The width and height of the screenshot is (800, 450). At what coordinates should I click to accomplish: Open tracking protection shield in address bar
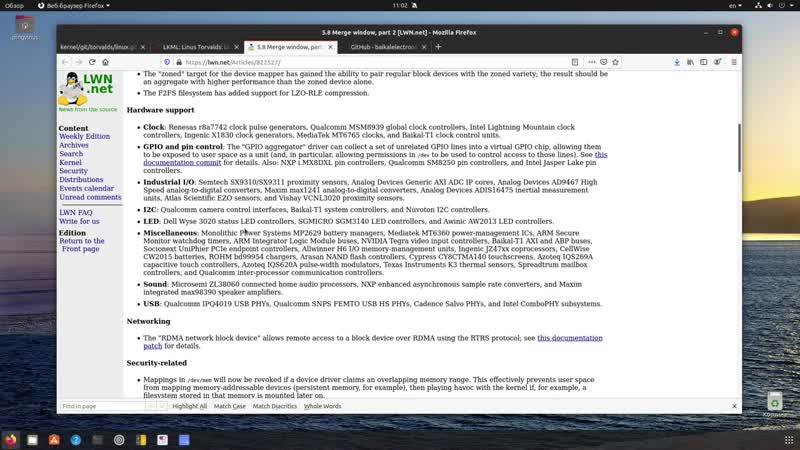167,62
